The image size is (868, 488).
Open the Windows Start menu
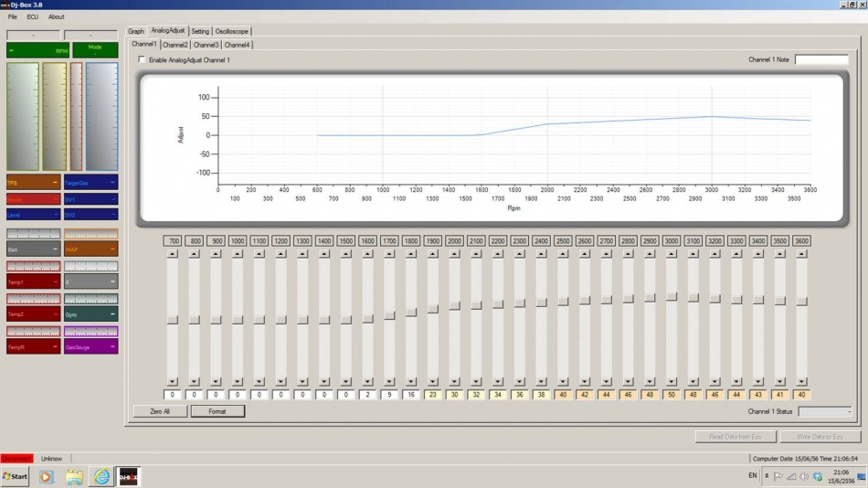point(15,476)
